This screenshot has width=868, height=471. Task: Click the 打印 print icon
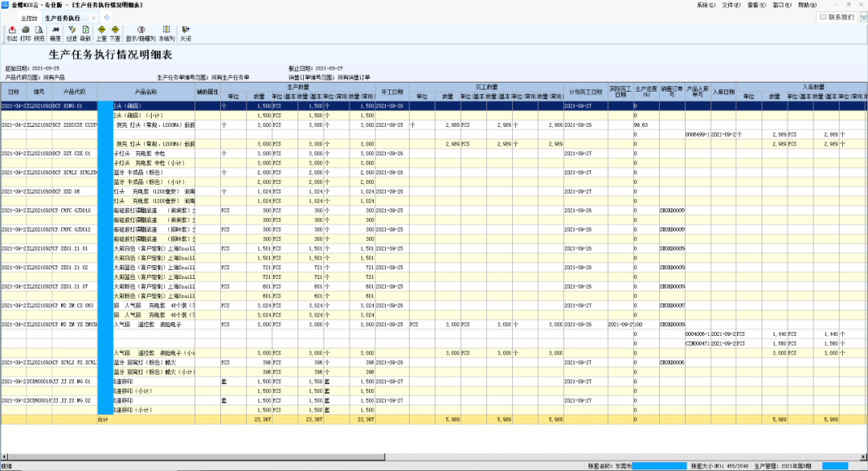click(x=26, y=33)
